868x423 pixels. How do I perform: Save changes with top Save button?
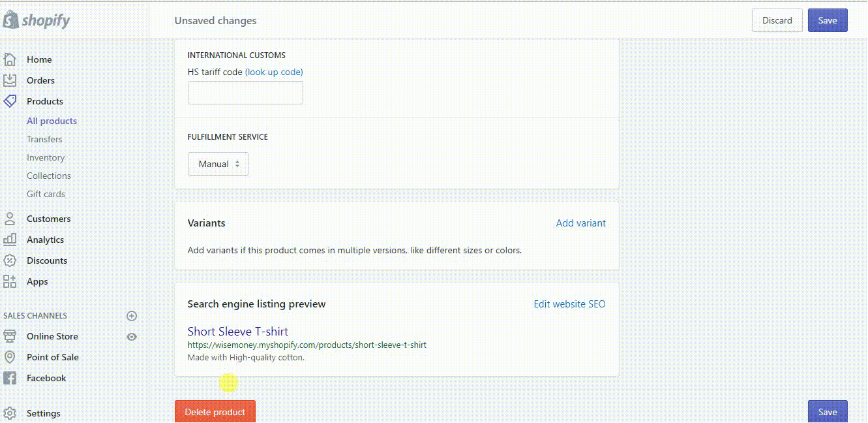[x=828, y=20]
